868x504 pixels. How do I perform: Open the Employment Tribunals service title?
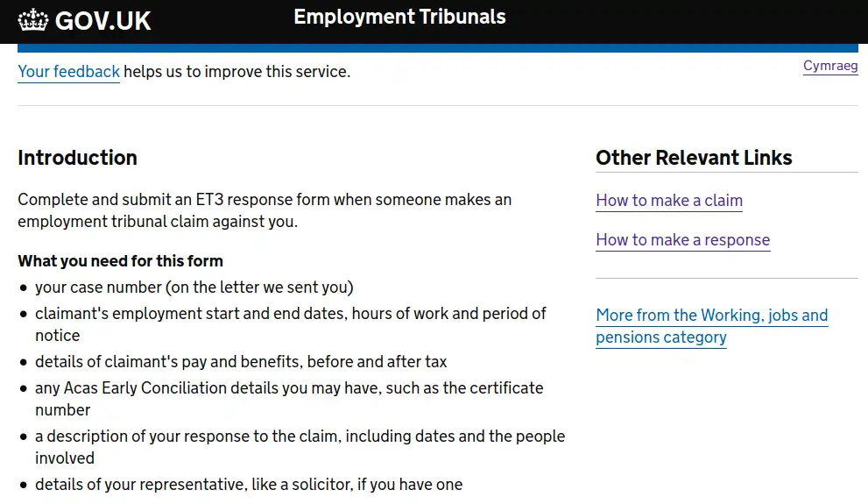(x=399, y=17)
